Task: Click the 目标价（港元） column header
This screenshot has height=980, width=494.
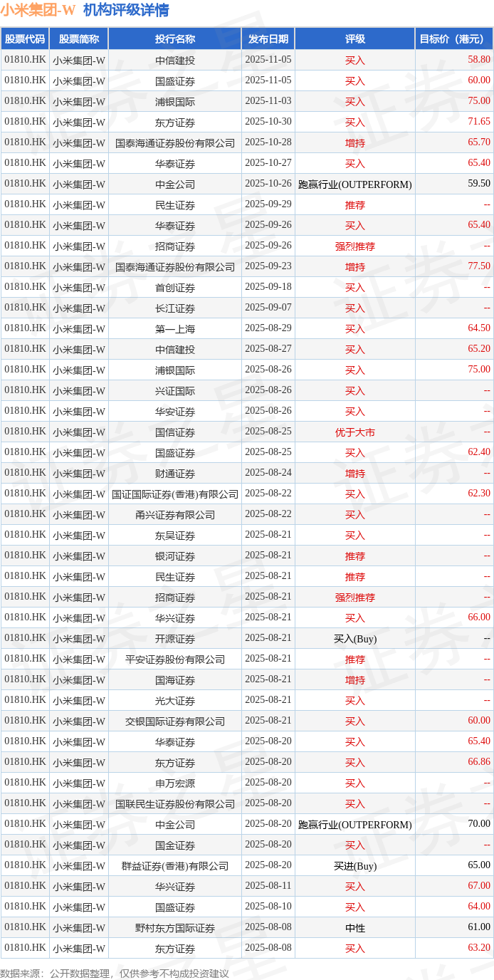Action: click(454, 39)
